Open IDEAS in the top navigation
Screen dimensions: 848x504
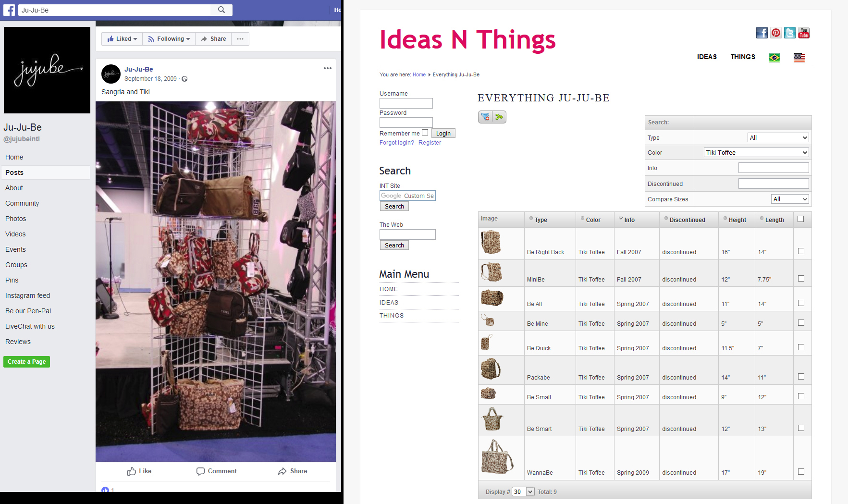pos(707,57)
